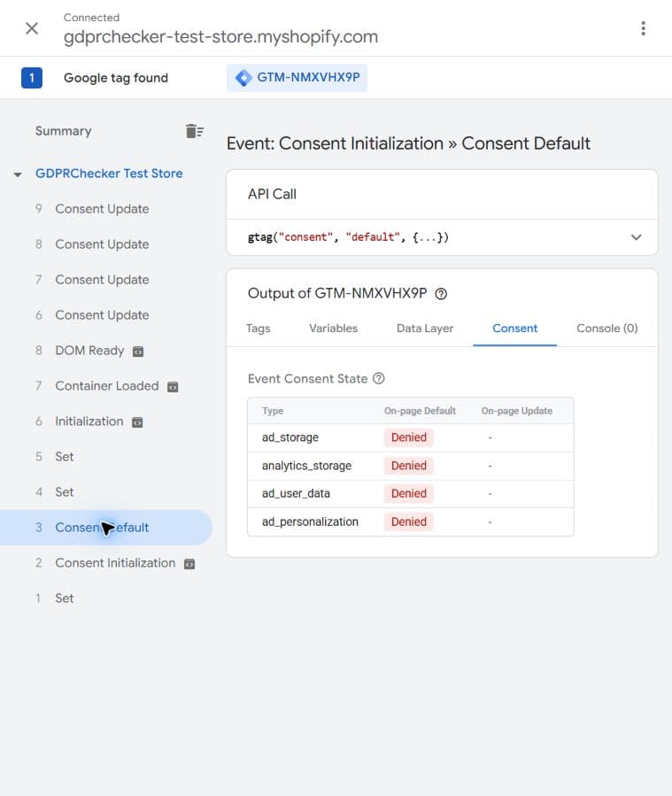This screenshot has width=672, height=796.
Task: Click the Denied badge for analytics_storage
Action: pos(408,466)
